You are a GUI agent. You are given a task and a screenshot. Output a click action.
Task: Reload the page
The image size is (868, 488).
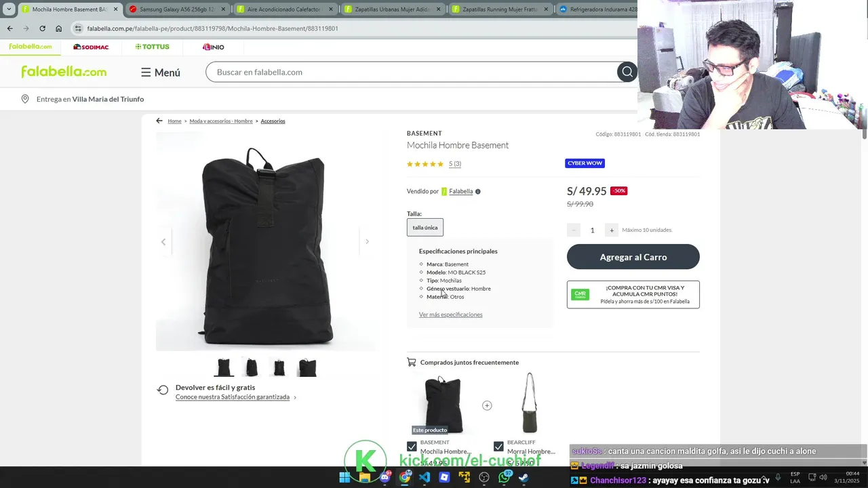pyautogui.click(x=42, y=28)
